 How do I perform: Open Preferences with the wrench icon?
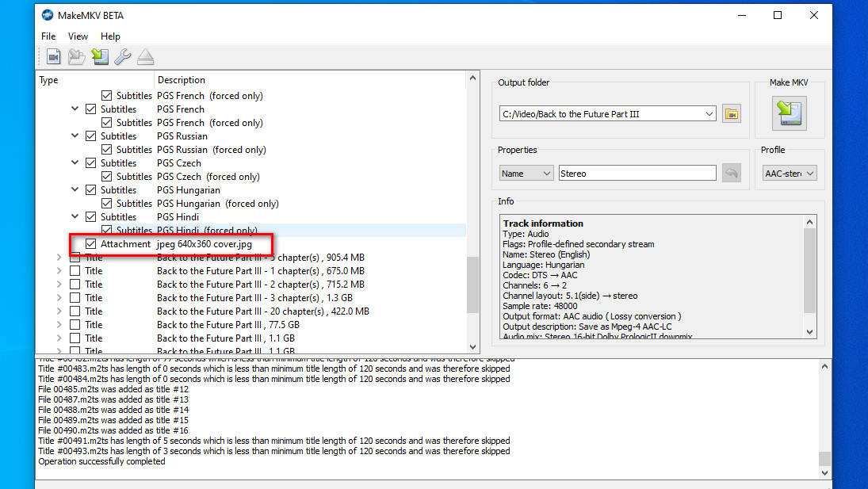(x=122, y=56)
